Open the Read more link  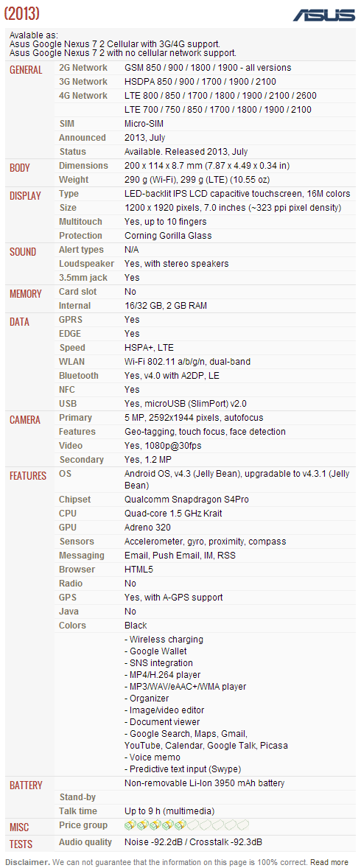pyautogui.click(x=329, y=862)
